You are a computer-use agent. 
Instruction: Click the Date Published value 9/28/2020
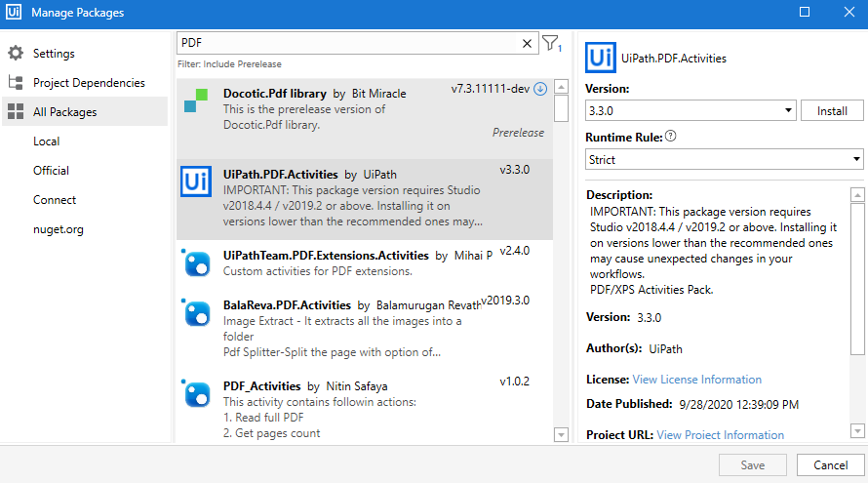coord(739,404)
